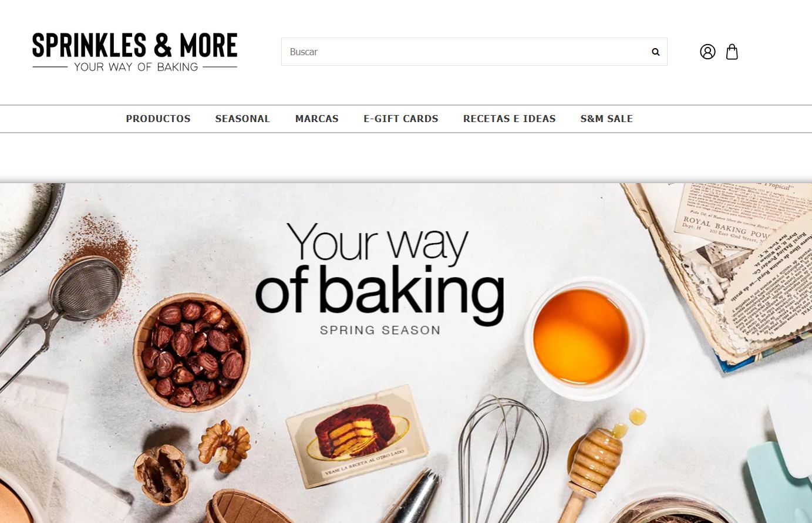The width and height of the screenshot is (812, 523).
Task: Click the SPRING SEASON banner subtitle
Action: (380, 330)
